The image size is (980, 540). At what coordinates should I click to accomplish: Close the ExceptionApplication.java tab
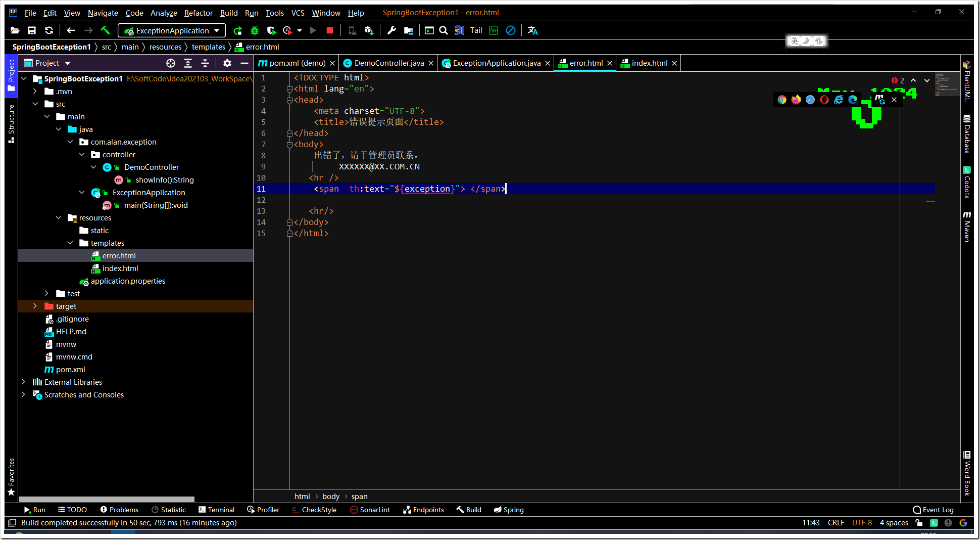(x=548, y=63)
